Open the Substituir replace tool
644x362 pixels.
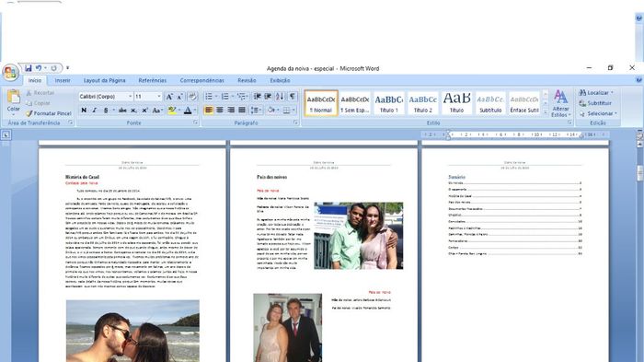595,103
